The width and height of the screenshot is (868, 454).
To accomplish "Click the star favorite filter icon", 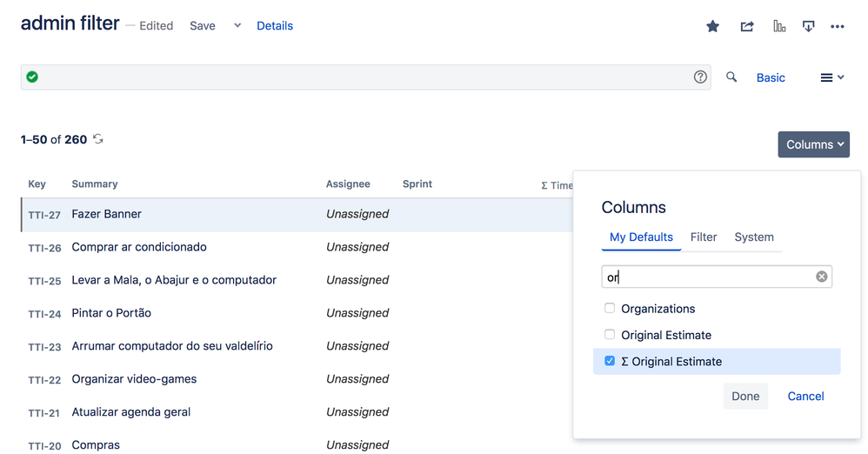I will (x=712, y=26).
